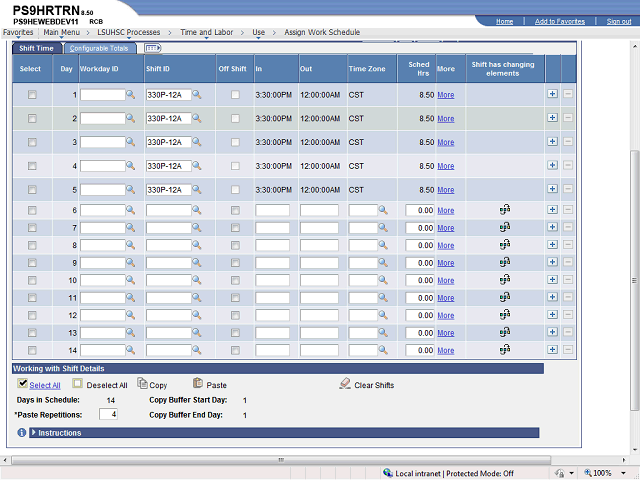Check the Select box for day 14
This screenshot has width=640, height=480.
[32, 350]
